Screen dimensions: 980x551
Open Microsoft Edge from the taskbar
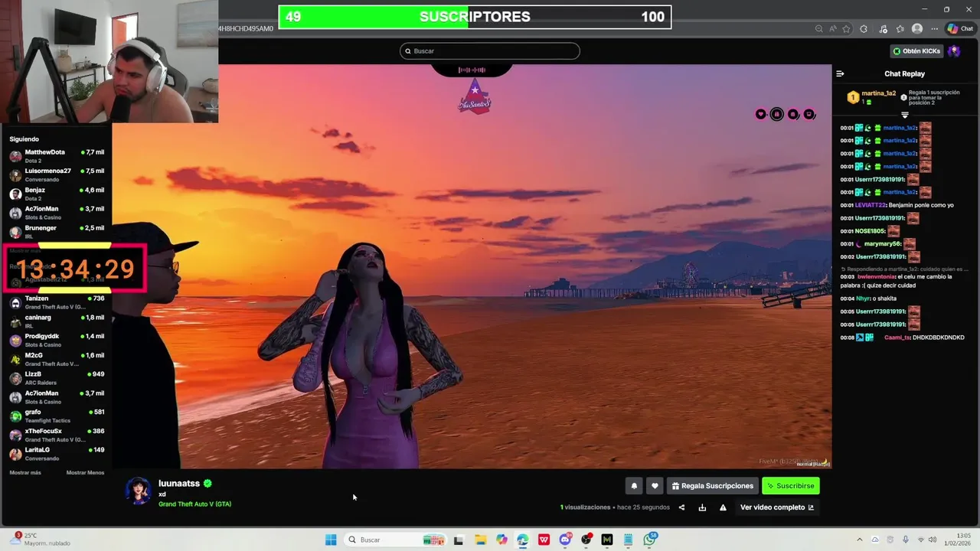click(x=522, y=540)
